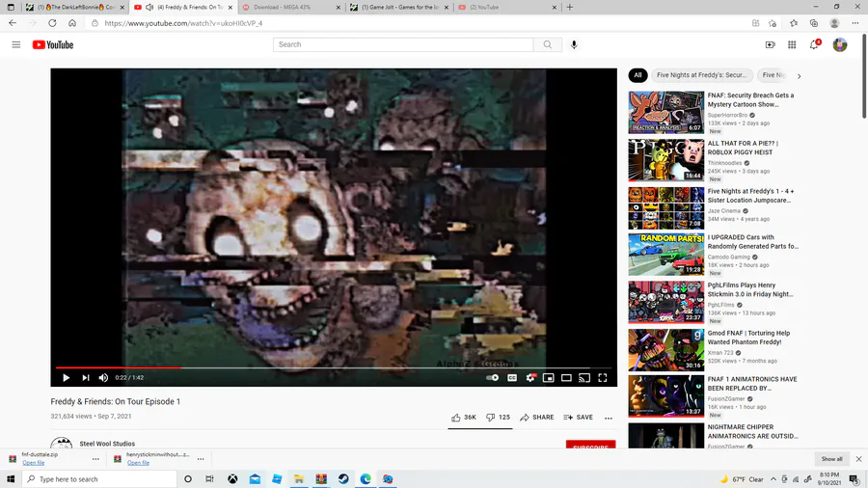Show hidden system tray icons
Image resolution: width=868 pixels, height=488 pixels.
coord(773,479)
